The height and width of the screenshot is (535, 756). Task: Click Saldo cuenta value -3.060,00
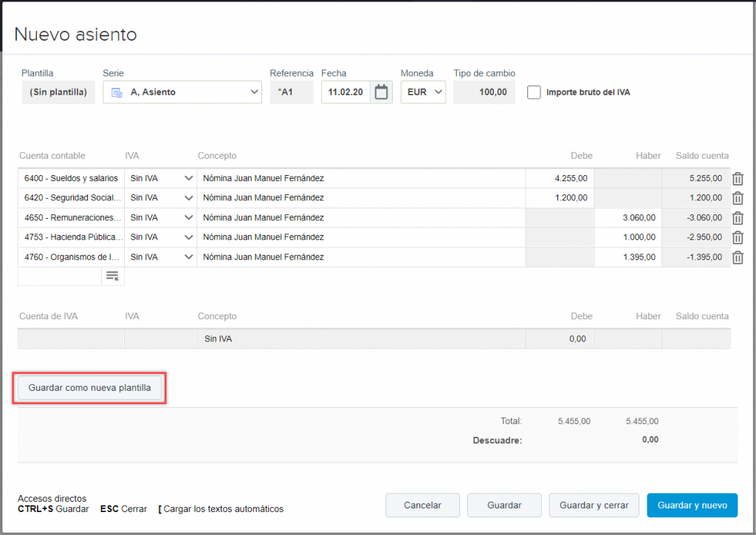[x=704, y=217]
